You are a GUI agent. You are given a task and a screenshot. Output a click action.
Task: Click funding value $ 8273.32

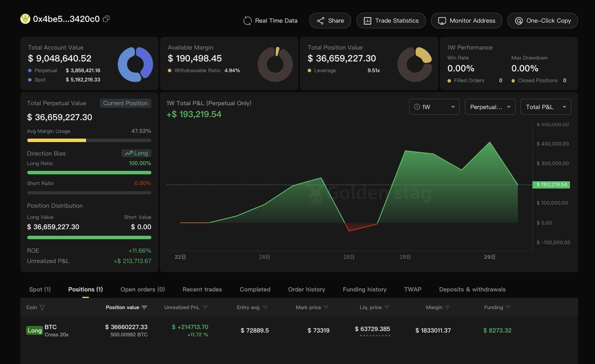(x=497, y=330)
